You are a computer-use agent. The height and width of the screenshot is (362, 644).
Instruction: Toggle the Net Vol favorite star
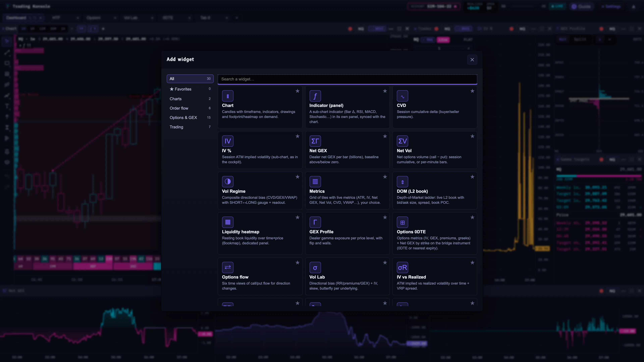point(472,136)
